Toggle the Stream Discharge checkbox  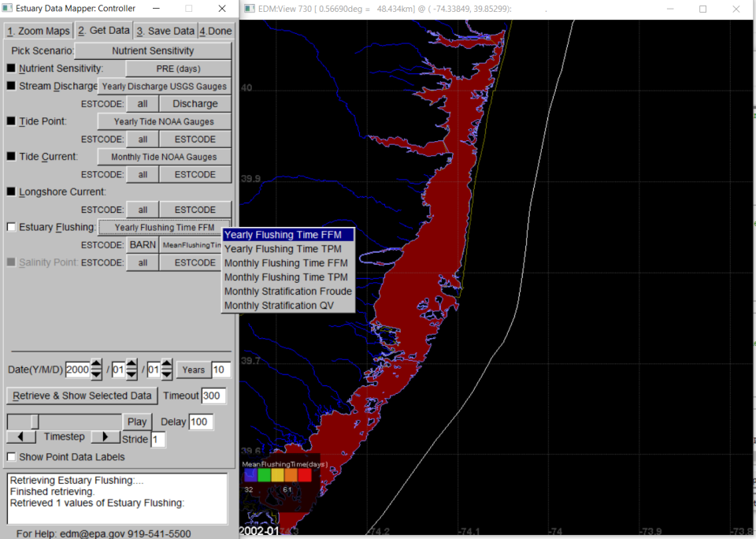coord(11,86)
